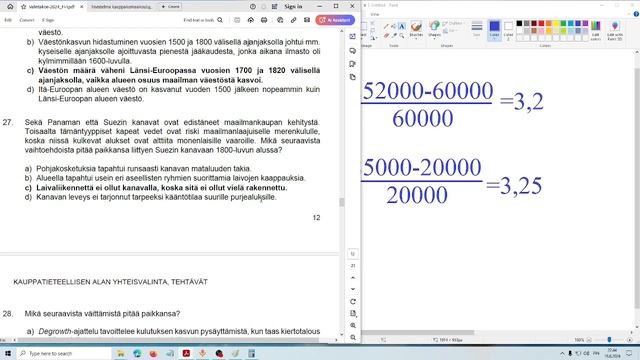Click Sign in in Acrobat

click(293, 7)
